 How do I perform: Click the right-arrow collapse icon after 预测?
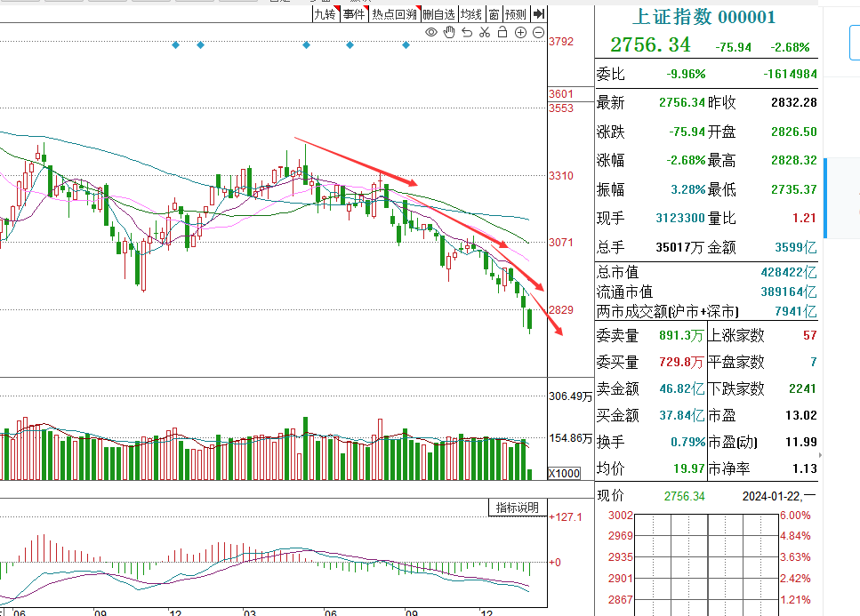pos(540,13)
